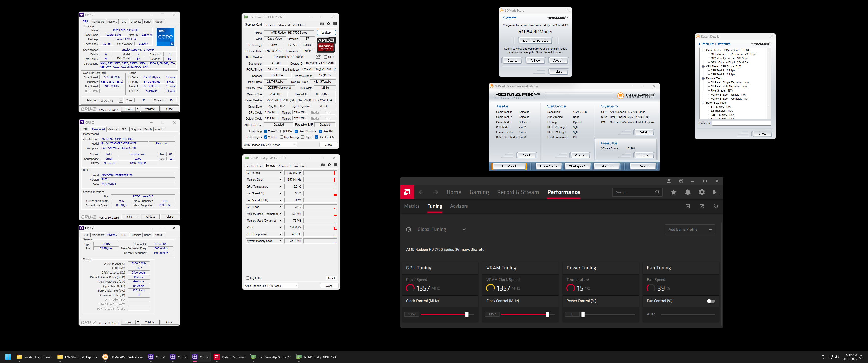
Task: Open 3DMark05 Professional from taskbar
Action: click(123, 357)
